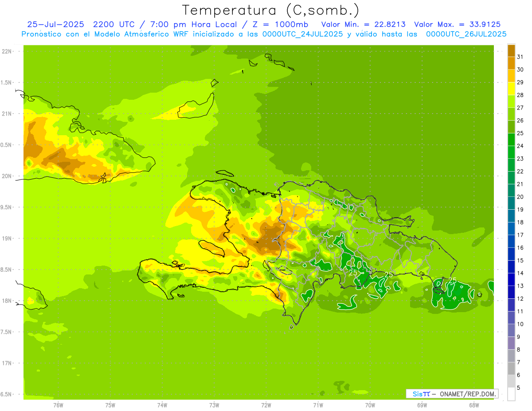Click the color bar label "10"
The image size is (532, 411).
520,324
